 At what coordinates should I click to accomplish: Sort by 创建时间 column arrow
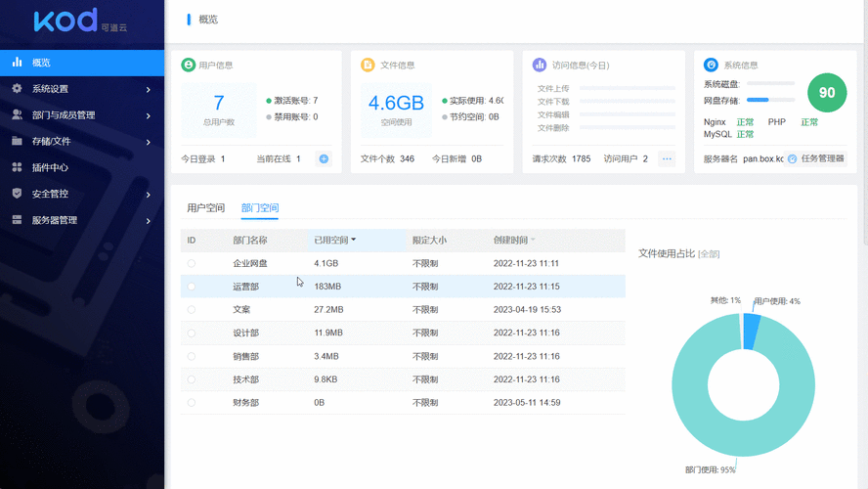tap(533, 240)
